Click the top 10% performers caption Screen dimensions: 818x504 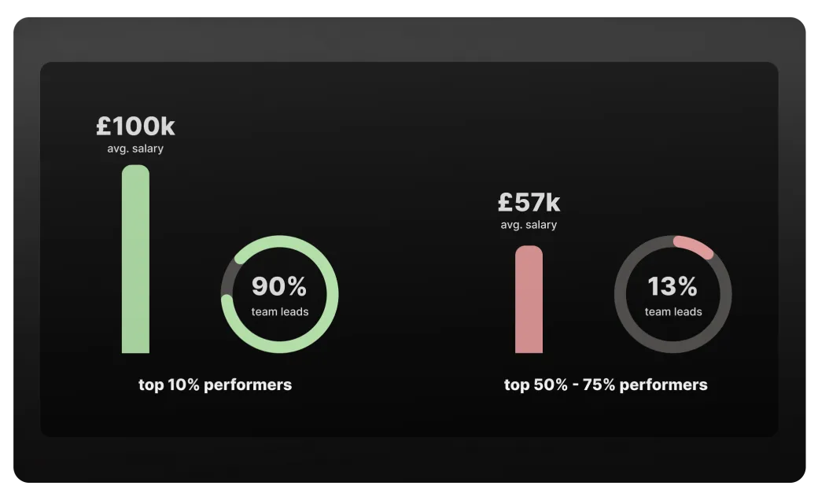(215, 385)
